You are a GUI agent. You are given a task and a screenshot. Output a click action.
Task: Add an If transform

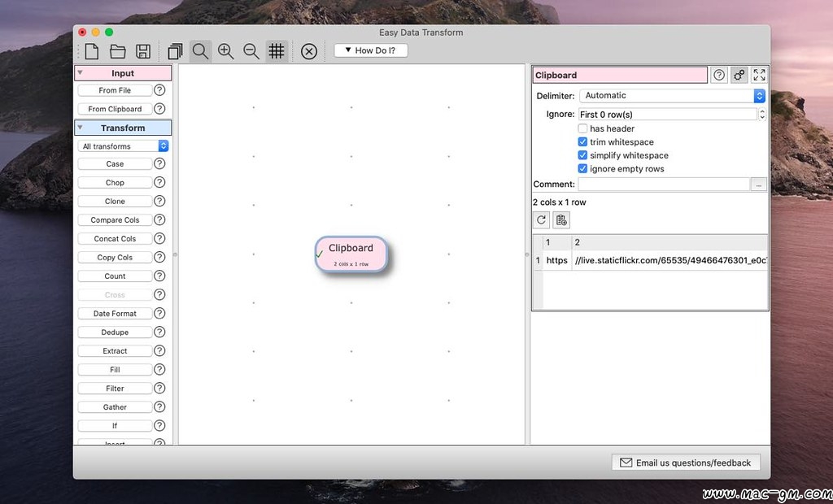[x=115, y=425]
